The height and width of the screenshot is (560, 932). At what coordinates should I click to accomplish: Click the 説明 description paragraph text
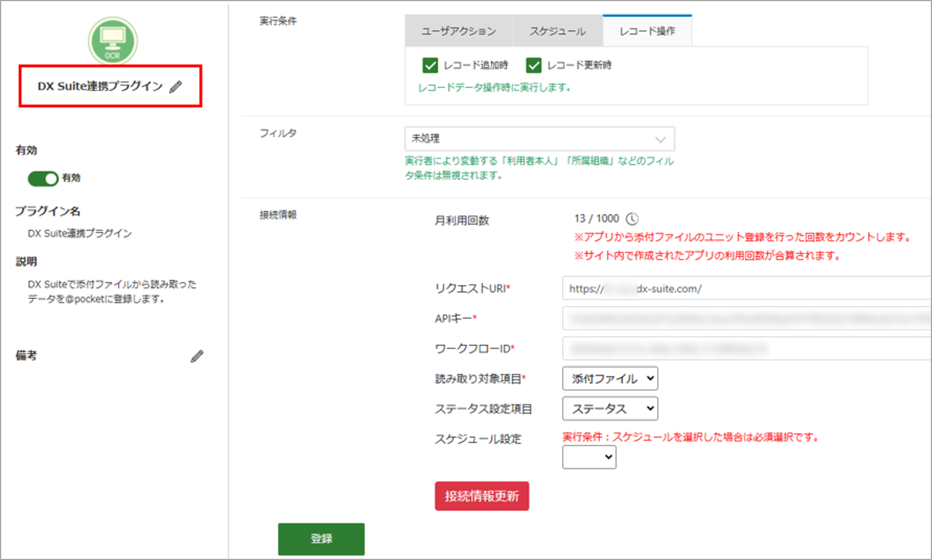click(x=112, y=292)
